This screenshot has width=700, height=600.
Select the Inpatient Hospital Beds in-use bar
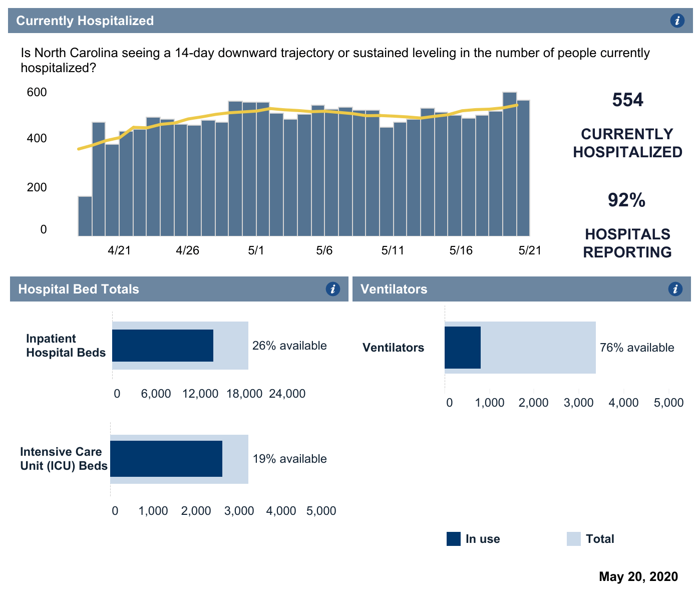pyautogui.click(x=163, y=346)
